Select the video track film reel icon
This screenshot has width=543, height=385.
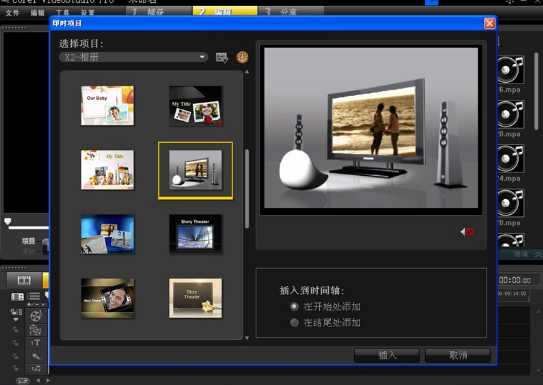click(35, 316)
